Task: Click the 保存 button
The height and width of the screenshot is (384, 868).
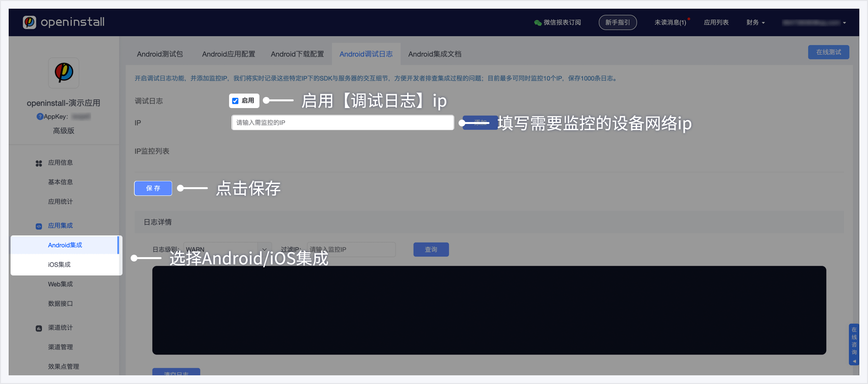Action: (x=153, y=188)
